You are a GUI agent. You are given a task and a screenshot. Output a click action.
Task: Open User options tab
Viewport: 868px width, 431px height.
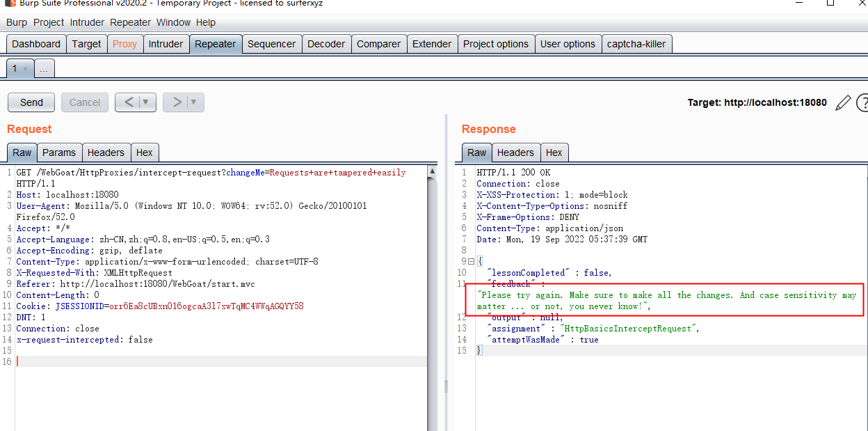point(568,44)
